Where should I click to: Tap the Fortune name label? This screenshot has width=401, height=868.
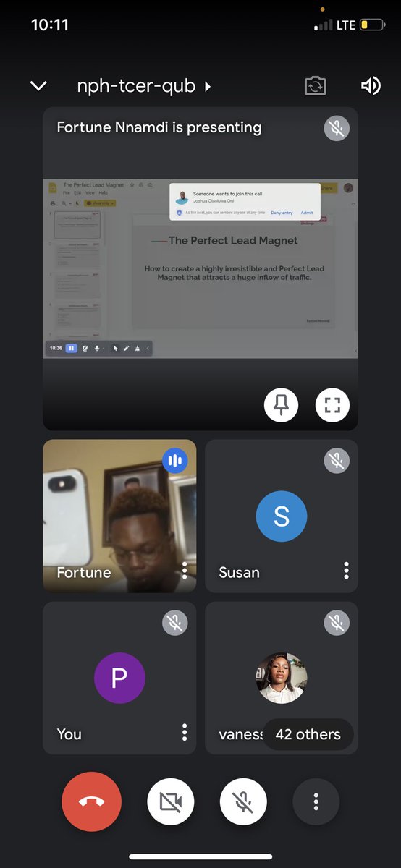click(84, 572)
